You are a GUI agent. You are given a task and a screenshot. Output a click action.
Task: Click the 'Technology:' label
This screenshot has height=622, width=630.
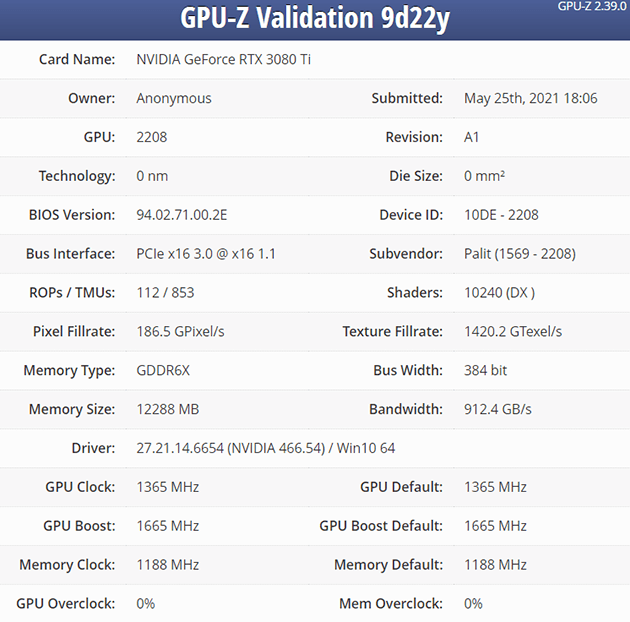[x=77, y=176]
